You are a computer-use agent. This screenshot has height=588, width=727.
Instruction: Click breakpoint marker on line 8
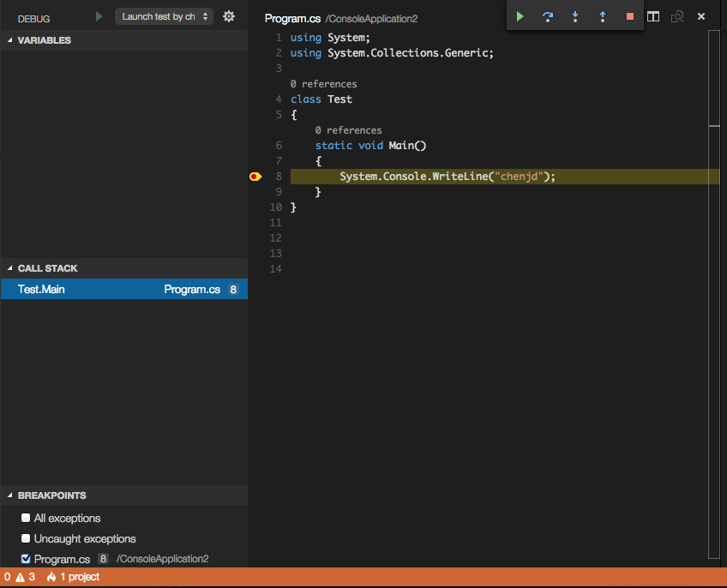[x=255, y=177]
